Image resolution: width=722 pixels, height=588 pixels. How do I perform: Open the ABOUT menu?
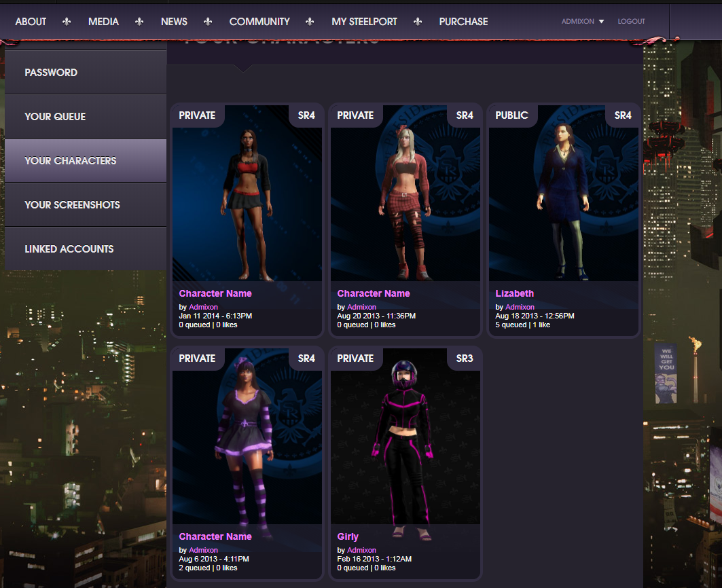tap(31, 22)
